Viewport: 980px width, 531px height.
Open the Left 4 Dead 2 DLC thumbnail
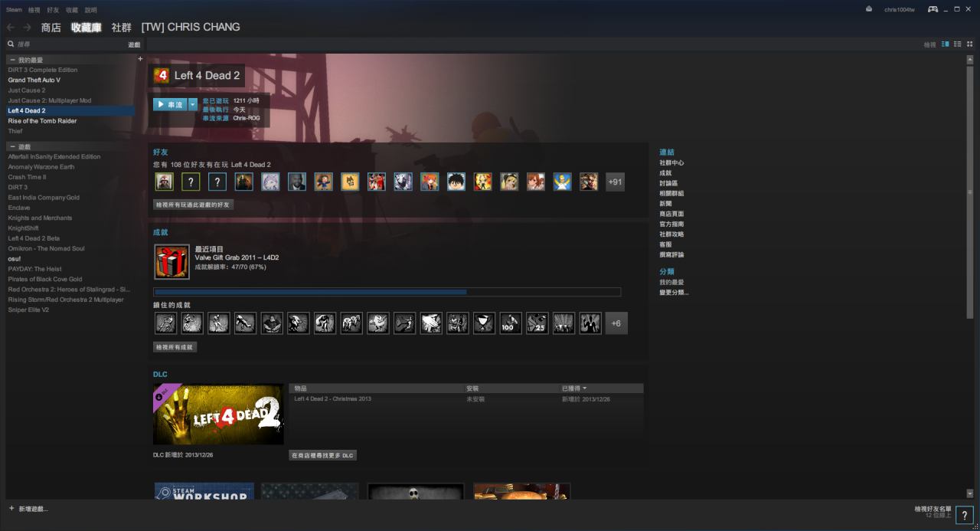[218, 415]
